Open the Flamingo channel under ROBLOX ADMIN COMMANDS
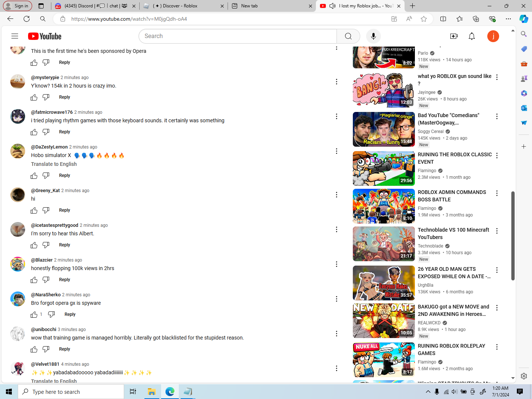This screenshot has height=399, width=532. click(x=427, y=208)
